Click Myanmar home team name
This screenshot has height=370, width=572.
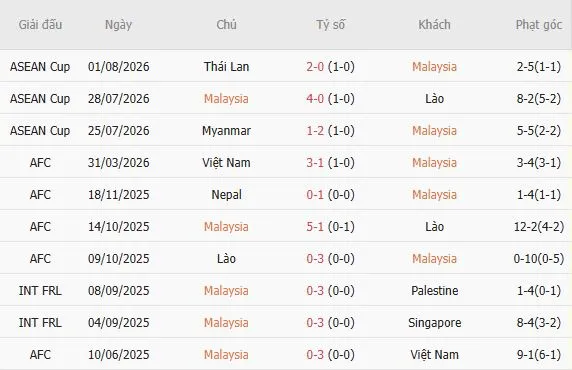(x=226, y=131)
